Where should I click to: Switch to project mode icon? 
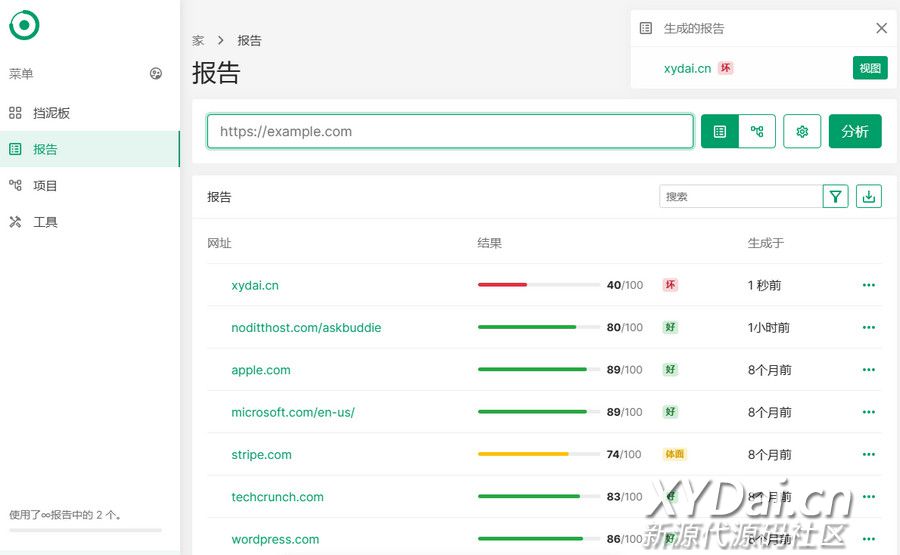point(757,131)
